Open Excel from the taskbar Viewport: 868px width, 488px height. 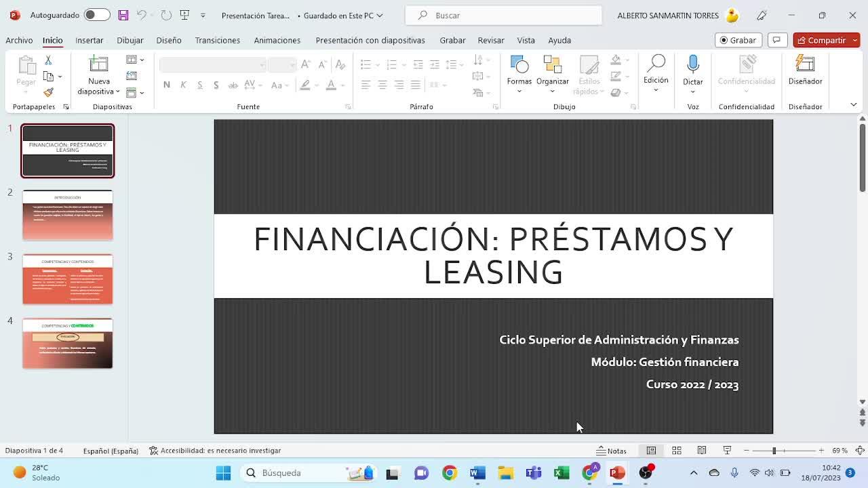(x=561, y=472)
